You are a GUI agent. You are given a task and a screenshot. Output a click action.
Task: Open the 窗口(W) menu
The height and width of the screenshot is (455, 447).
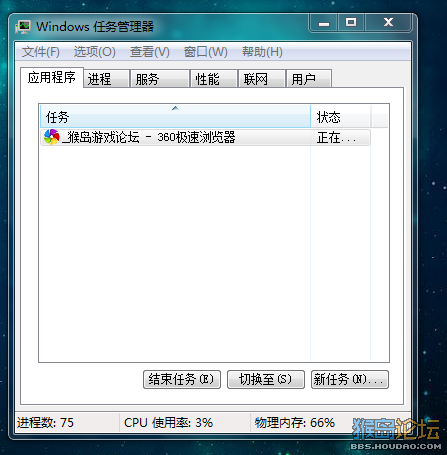206,52
